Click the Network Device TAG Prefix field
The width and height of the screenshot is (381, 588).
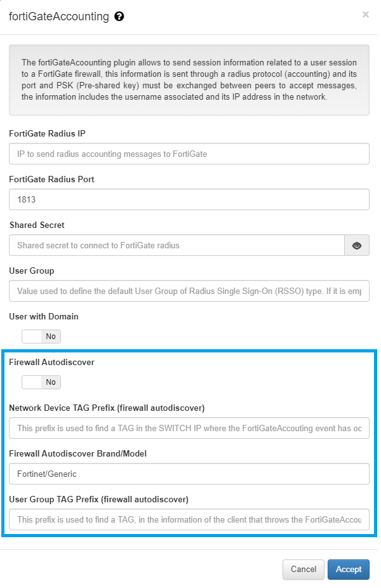pyautogui.click(x=189, y=428)
